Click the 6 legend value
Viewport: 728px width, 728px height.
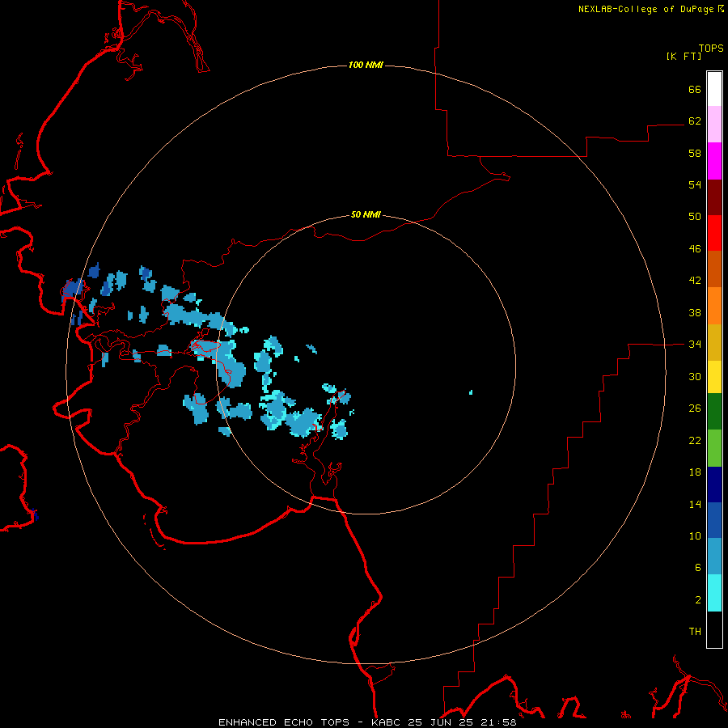[698, 568]
